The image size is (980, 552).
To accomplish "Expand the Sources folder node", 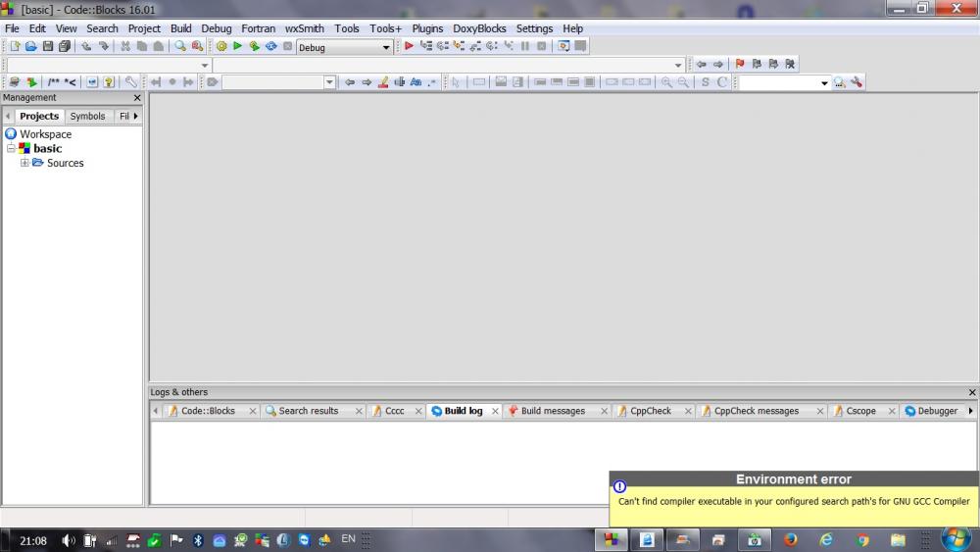I will click(24, 163).
